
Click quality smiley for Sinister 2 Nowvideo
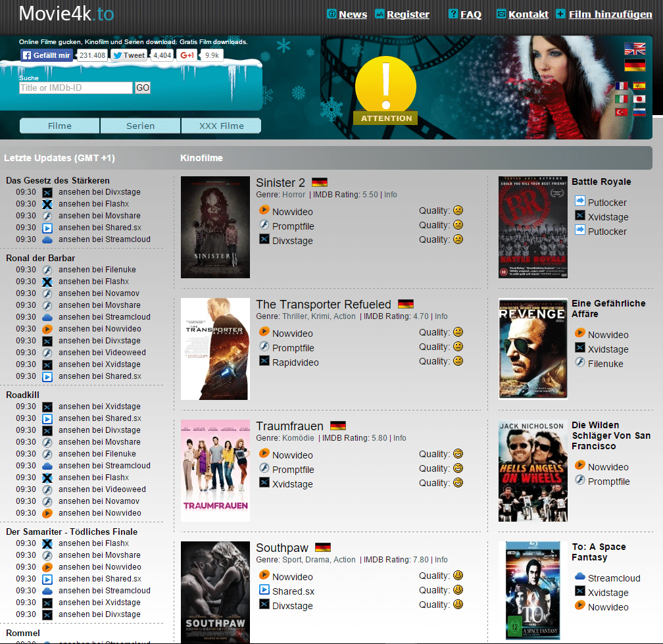point(458,210)
